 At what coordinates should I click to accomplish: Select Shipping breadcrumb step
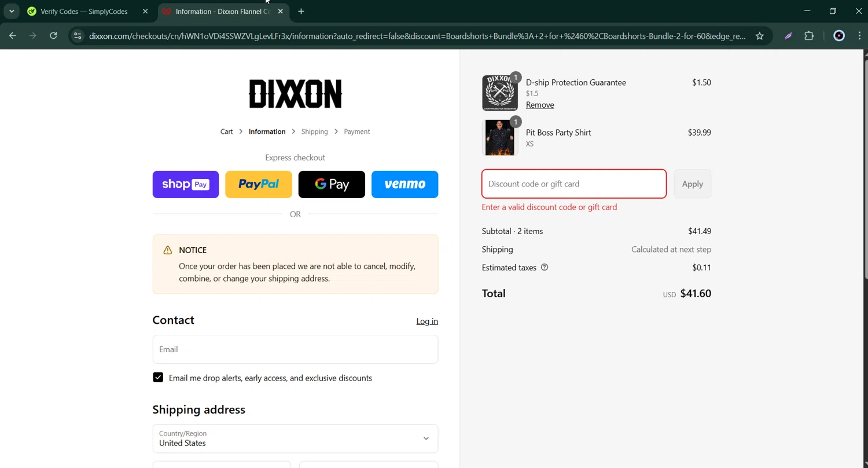(314, 131)
